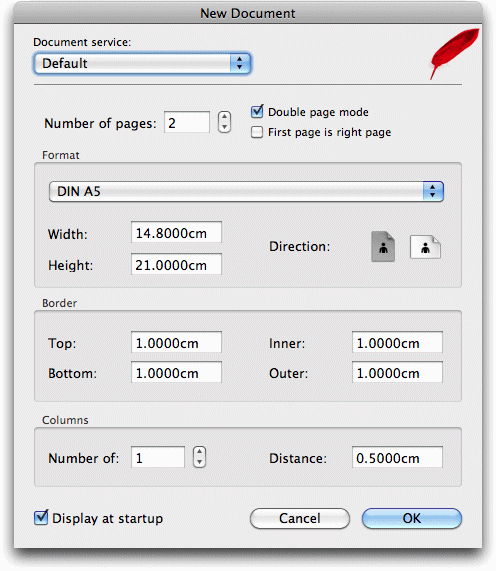Select portrait page direction icon

383,247
